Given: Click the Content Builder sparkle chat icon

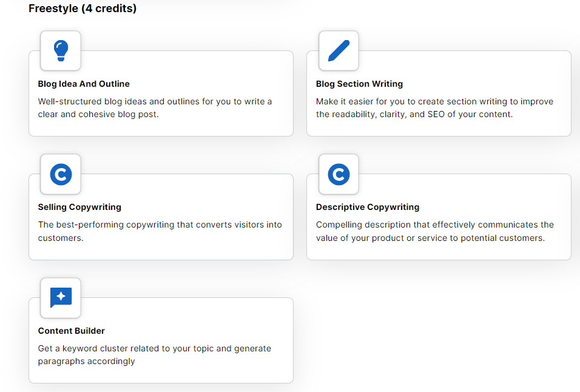Looking at the screenshot, I should pyautogui.click(x=61, y=298).
